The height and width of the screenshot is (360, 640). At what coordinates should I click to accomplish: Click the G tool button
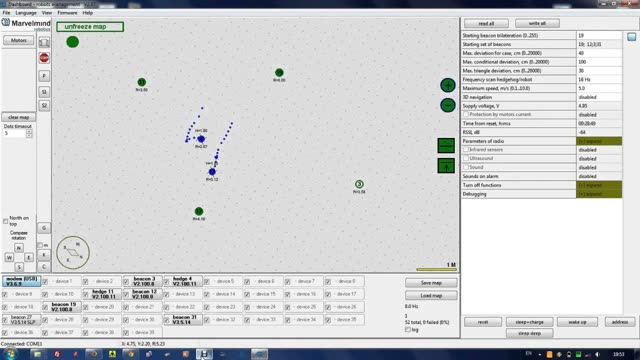point(44,228)
